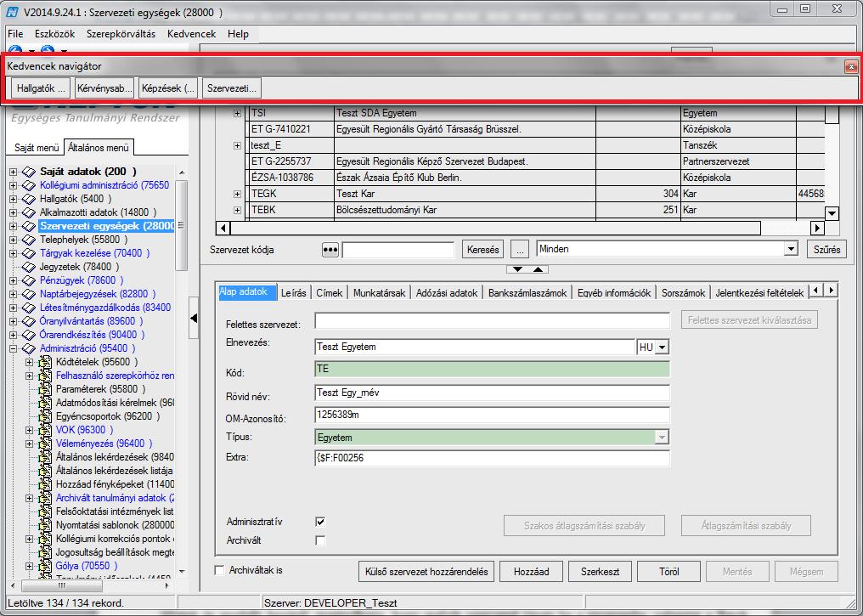The height and width of the screenshot is (616, 863).
Task: Click the Hozzáad button
Action: coord(531,572)
